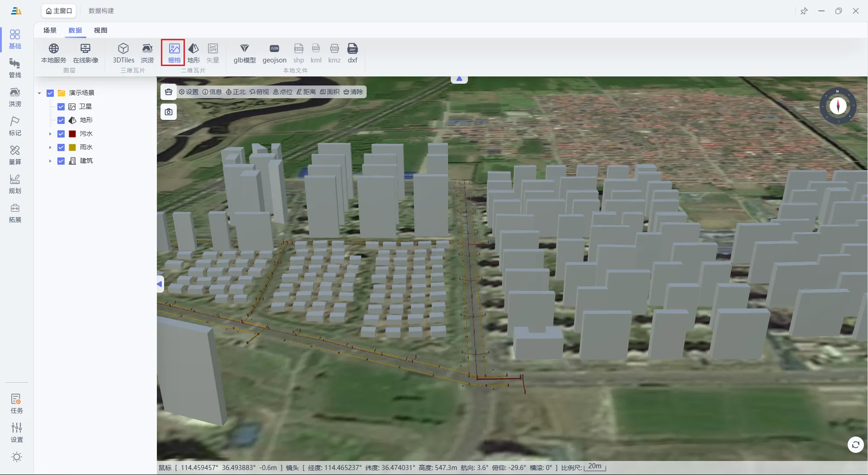Import a geojson file
868x475 pixels.
(x=274, y=53)
